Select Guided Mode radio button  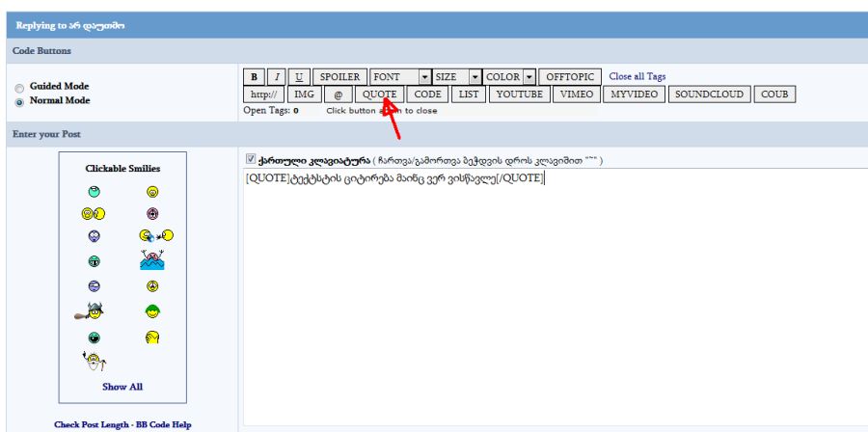(x=20, y=88)
